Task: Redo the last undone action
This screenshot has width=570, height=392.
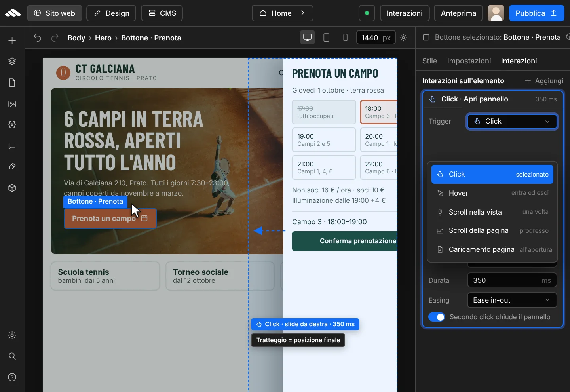Action: coord(55,38)
